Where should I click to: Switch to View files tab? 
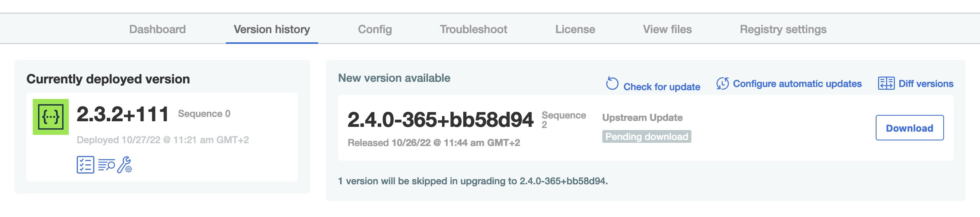pyautogui.click(x=667, y=30)
